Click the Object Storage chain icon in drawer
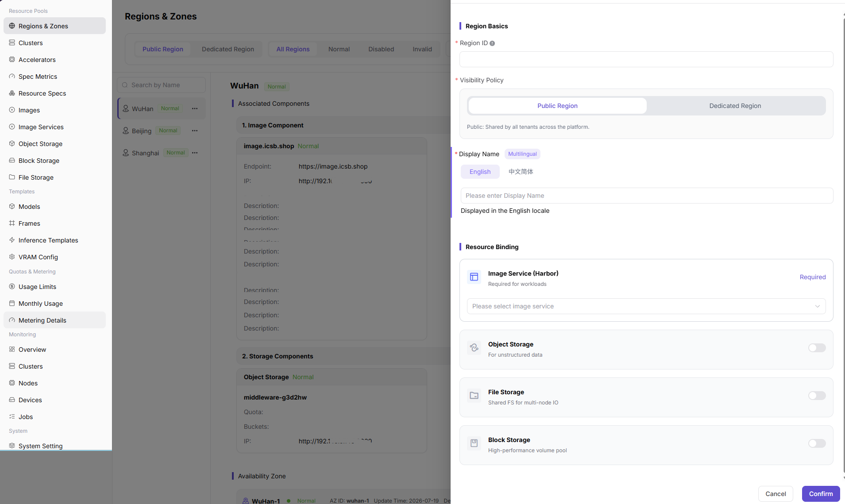This screenshot has width=845, height=504. tap(474, 348)
